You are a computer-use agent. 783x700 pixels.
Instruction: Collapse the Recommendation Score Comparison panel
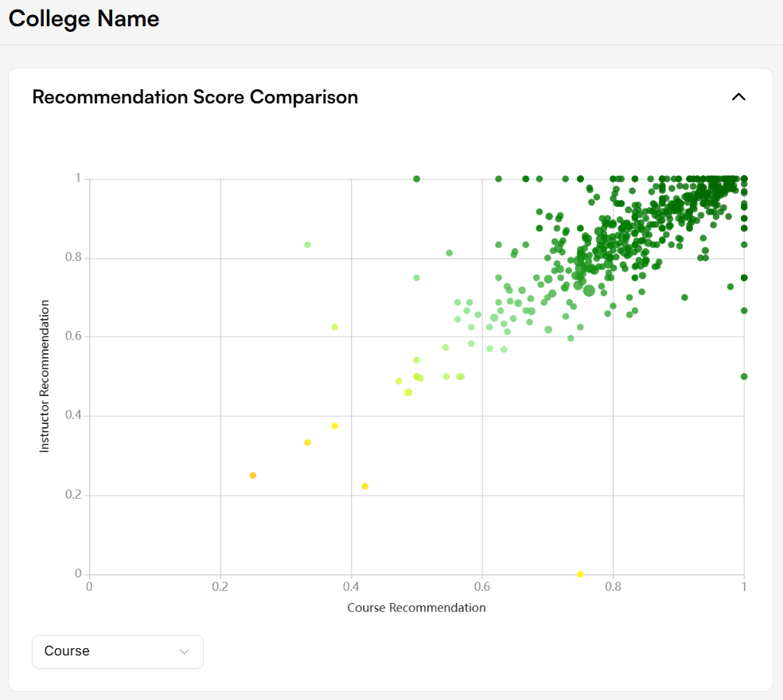(738, 97)
